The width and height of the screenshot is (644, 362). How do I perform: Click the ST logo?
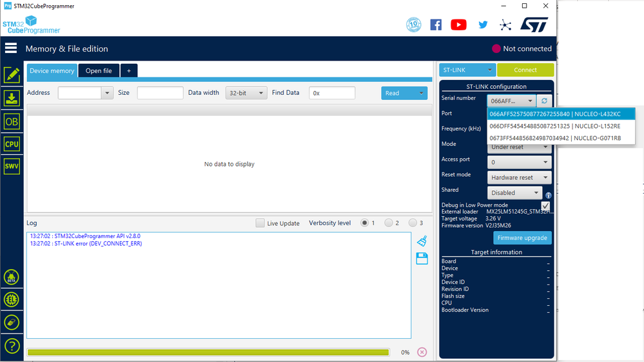[534, 25]
